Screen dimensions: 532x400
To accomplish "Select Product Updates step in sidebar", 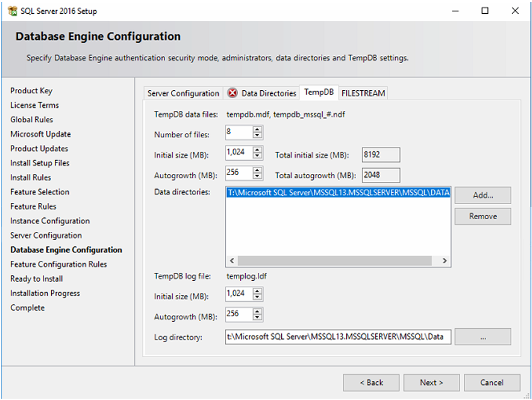I will 39,149.
